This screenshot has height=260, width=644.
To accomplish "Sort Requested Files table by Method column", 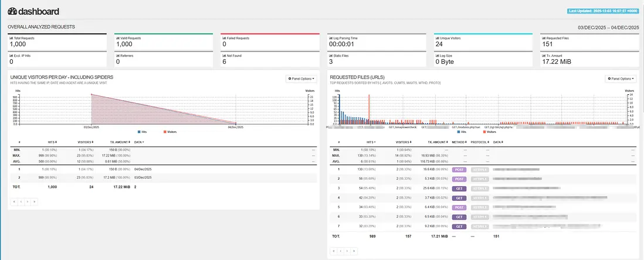I will (x=459, y=142).
